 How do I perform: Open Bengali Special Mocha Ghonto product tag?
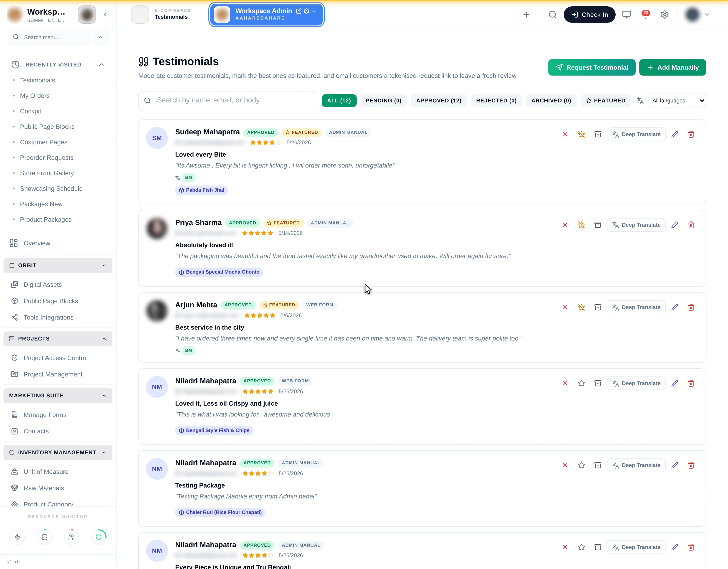tap(219, 272)
